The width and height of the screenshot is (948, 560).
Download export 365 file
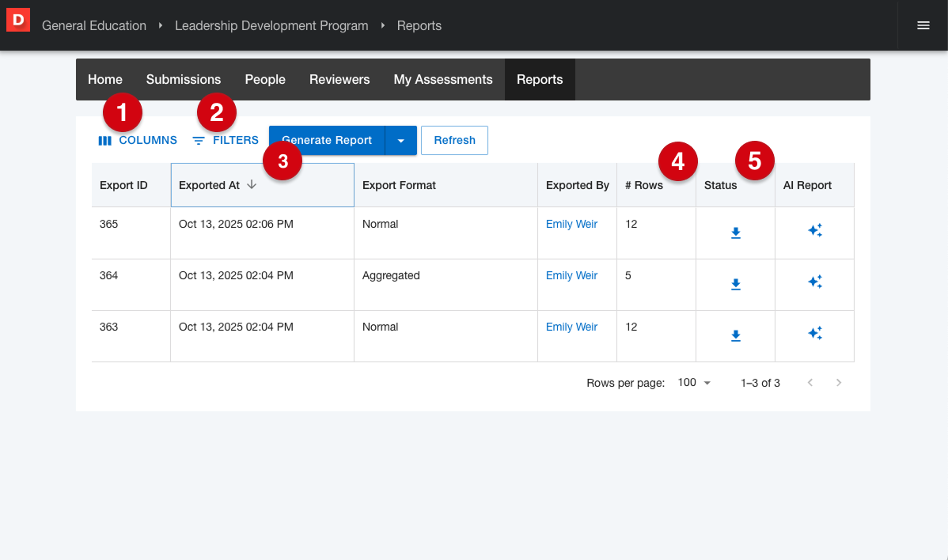coord(735,233)
